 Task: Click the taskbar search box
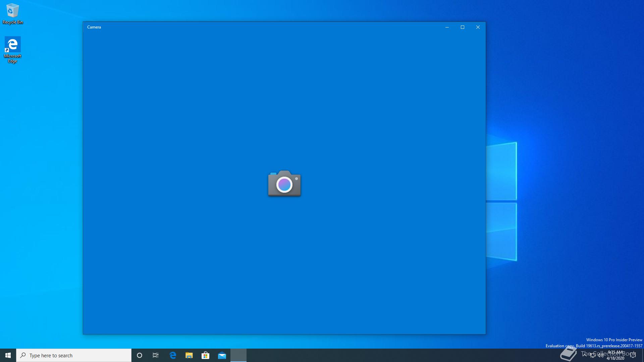tap(74, 355)
